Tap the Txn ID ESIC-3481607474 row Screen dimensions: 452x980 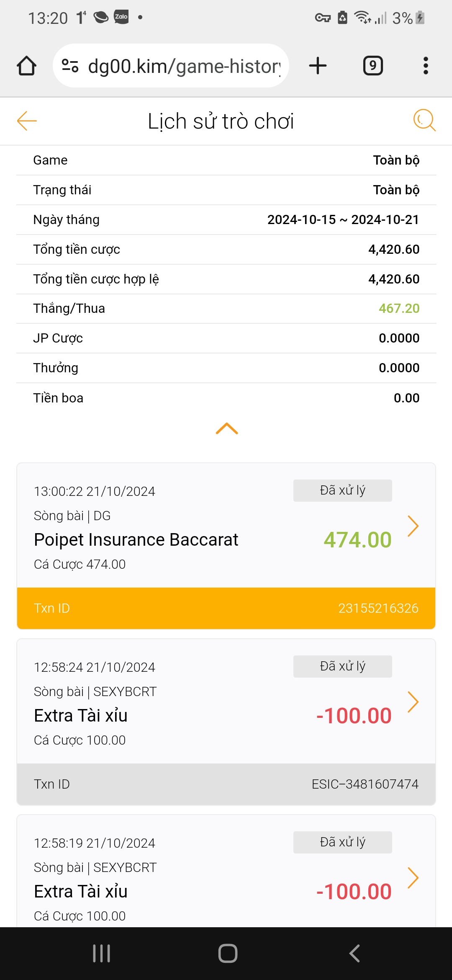[226, 784]
